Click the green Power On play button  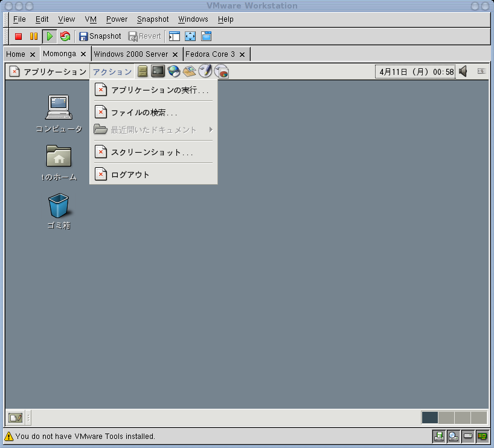(50, 36)
